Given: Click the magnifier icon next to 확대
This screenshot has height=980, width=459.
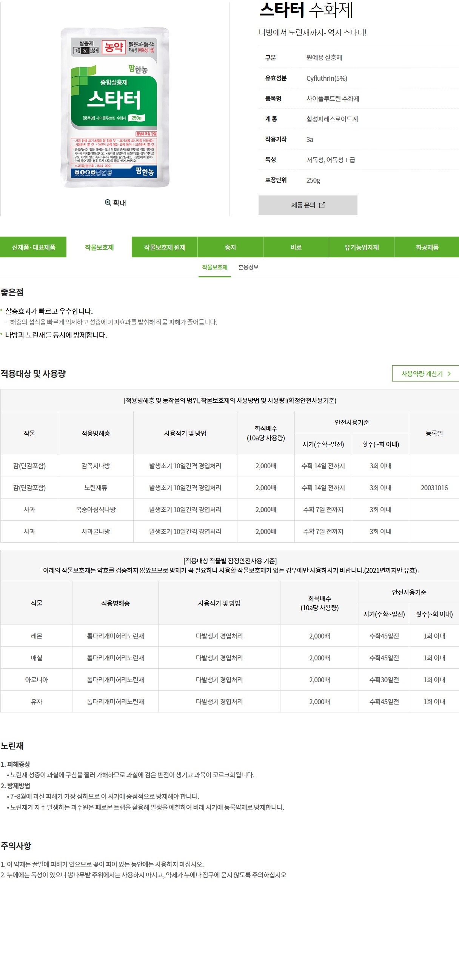Looking at the screenshot, I should [108, 202].
